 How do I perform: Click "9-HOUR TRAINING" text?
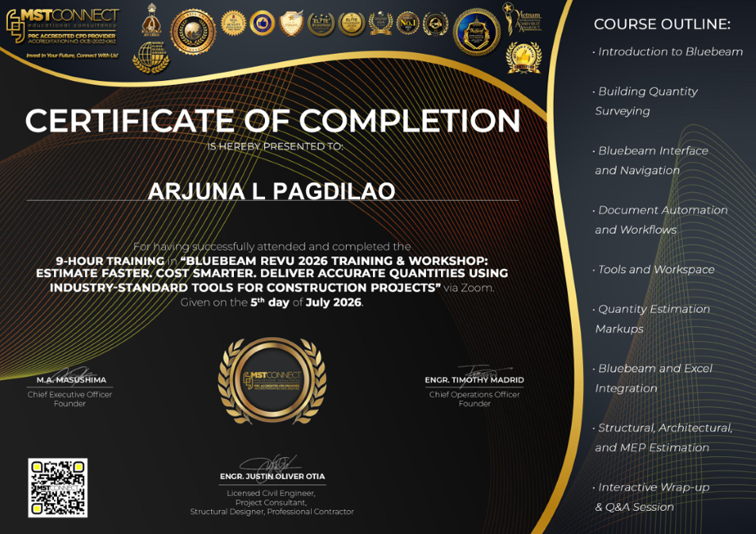coord(110,261)
